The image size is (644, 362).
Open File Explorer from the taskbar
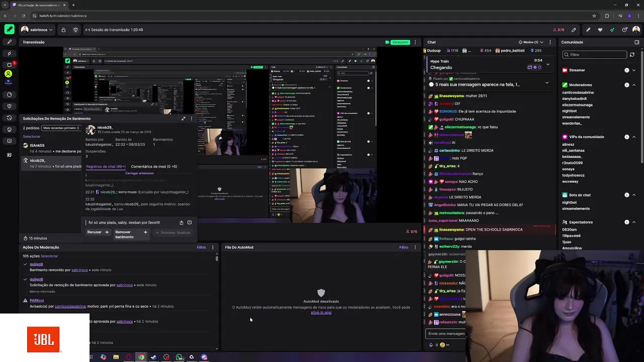[x=116, y=357]
